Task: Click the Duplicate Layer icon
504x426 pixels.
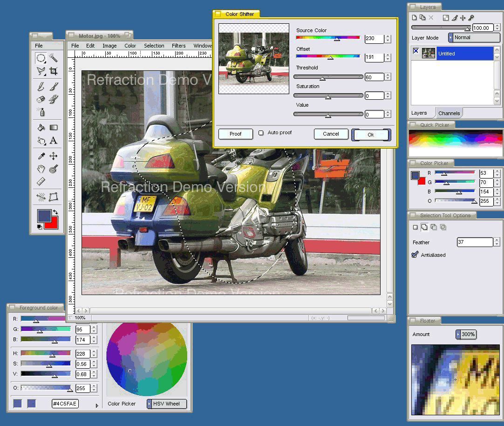Action: pos(422,18)
